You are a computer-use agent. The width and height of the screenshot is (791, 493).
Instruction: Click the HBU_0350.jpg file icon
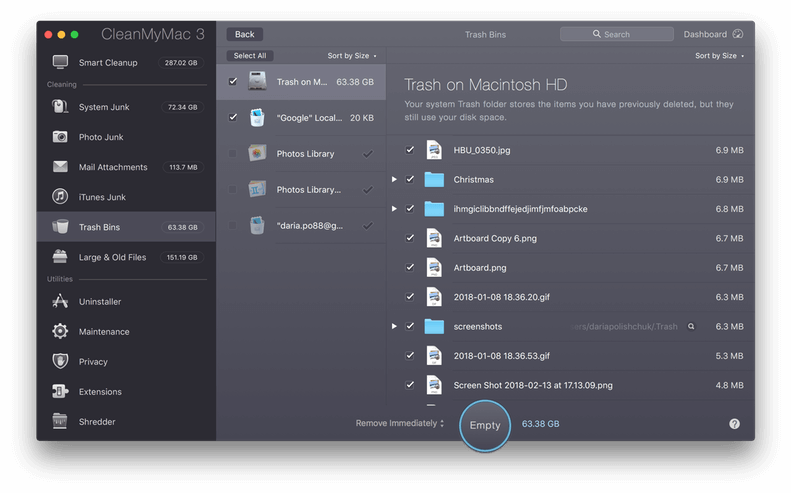(x=434, y=150)
